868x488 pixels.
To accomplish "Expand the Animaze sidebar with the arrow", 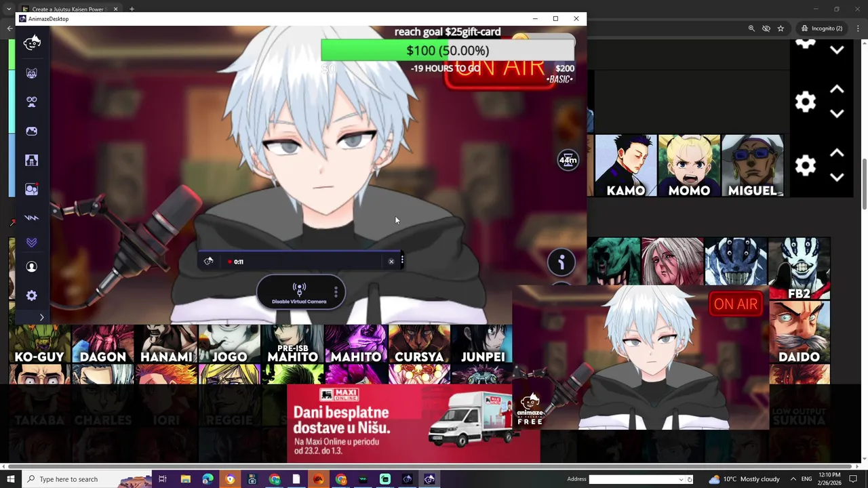I will click(41, 317).
